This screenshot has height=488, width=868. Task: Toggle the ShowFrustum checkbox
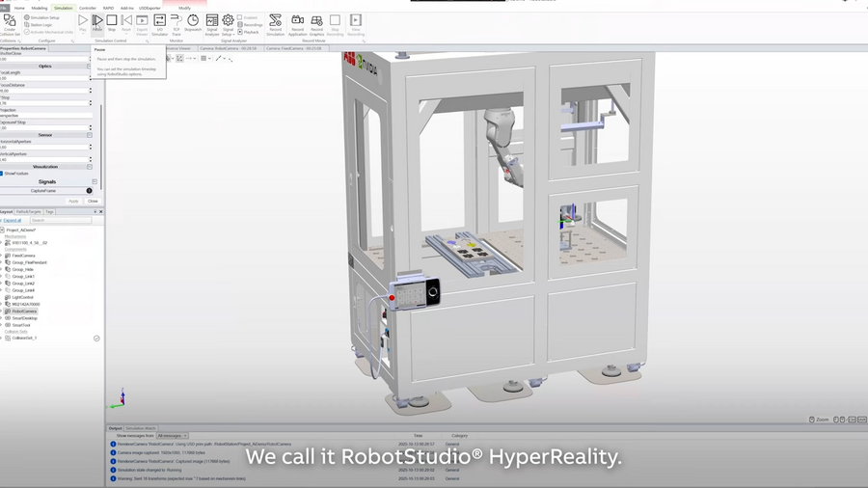click(x=2, y=174)
